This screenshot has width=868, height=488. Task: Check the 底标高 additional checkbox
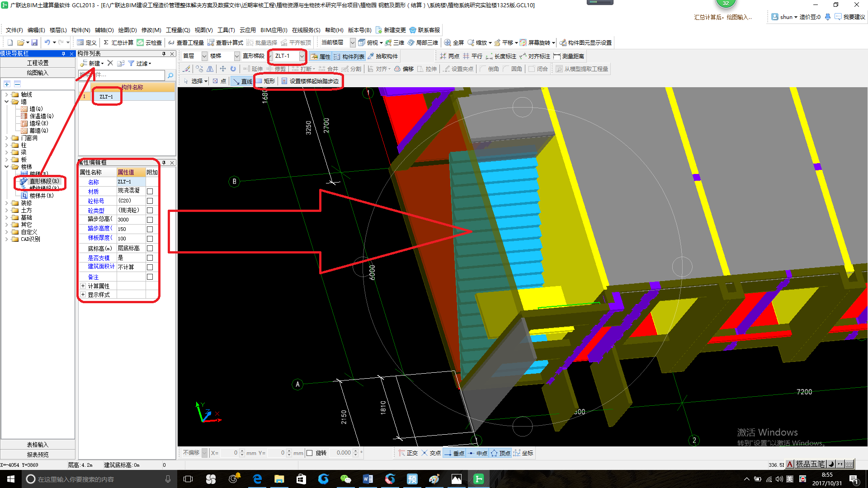(150, 249)
